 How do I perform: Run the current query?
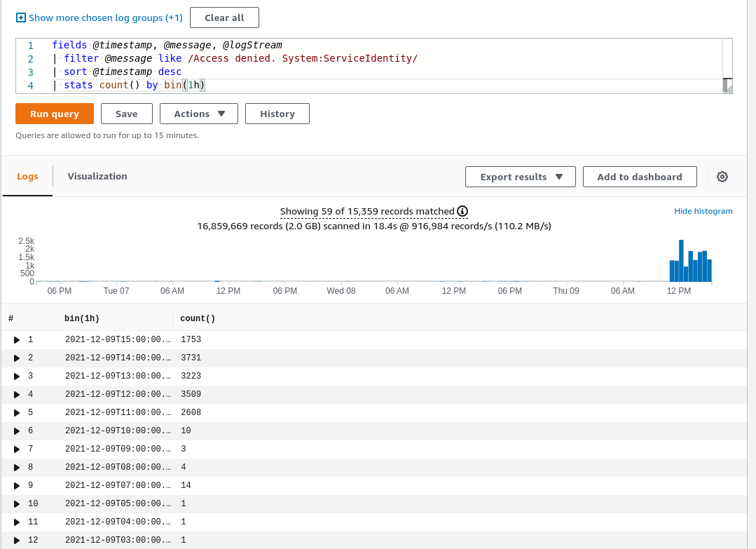click(x=54, y=114)
